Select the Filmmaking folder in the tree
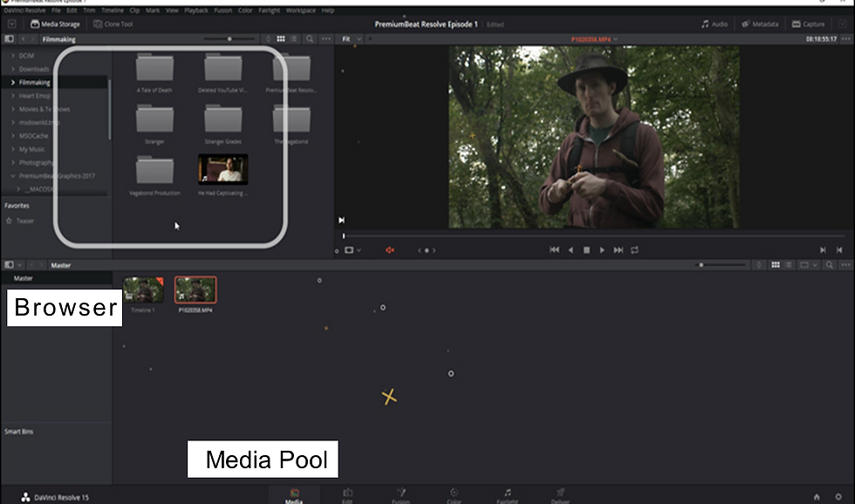 pos(34,82)
